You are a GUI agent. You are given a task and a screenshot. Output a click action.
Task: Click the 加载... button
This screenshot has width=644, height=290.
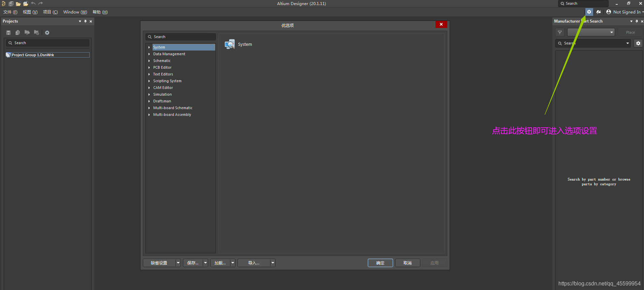(220, 263)
